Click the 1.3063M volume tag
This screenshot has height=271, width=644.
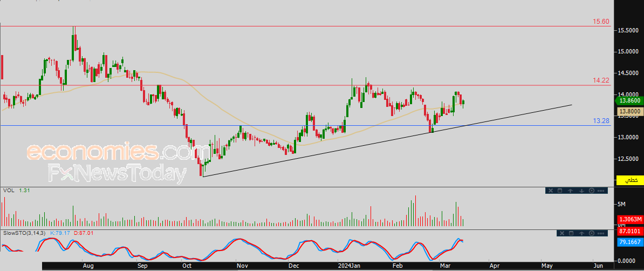tap(631, 220)
